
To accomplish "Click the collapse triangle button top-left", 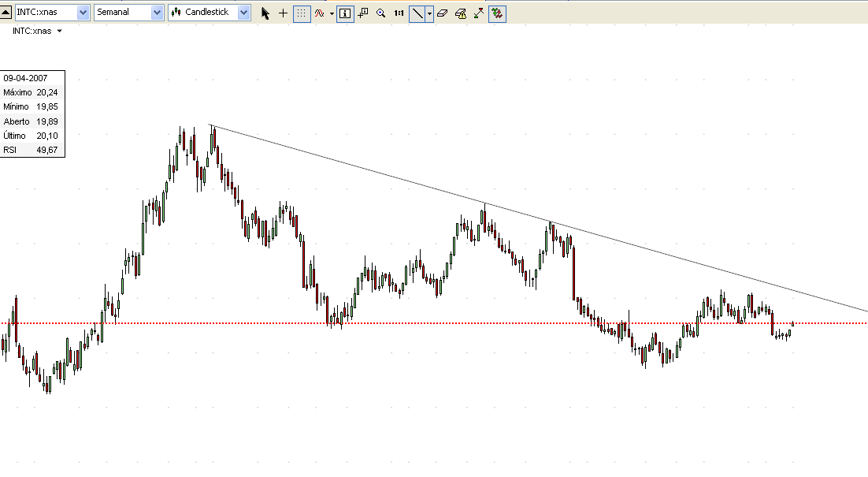I will click(6, 12).
